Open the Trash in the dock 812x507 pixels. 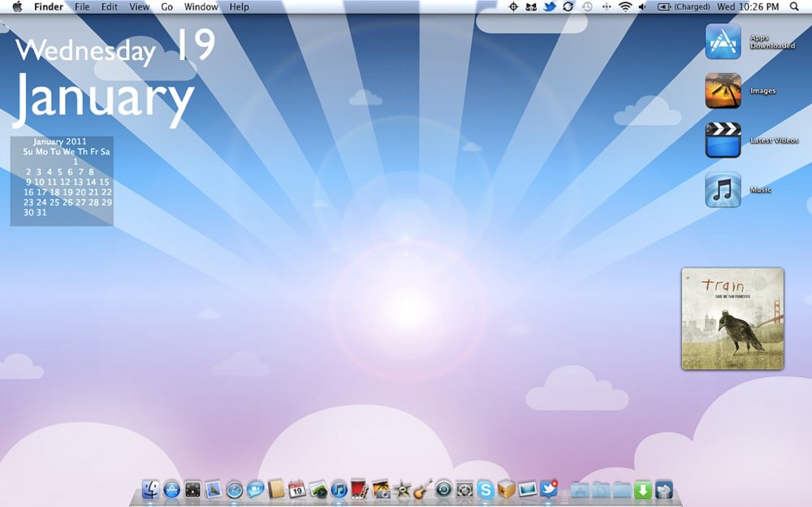[663, 489]
